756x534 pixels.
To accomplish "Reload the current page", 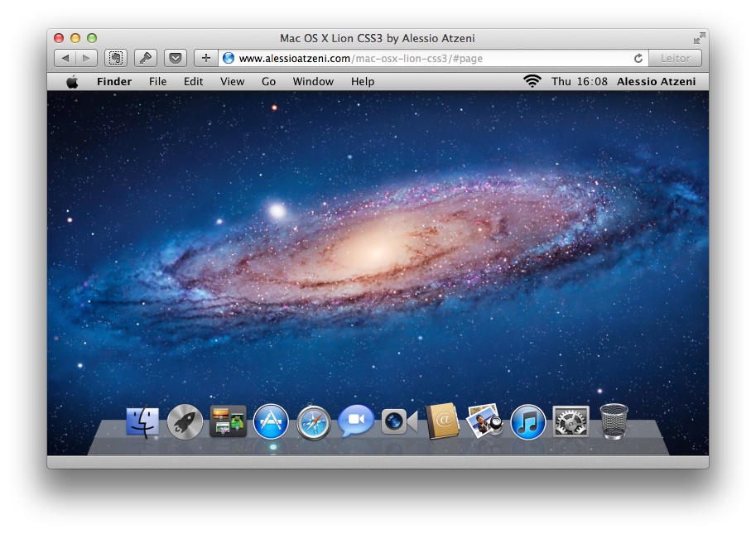I will (x=637, y=58).
